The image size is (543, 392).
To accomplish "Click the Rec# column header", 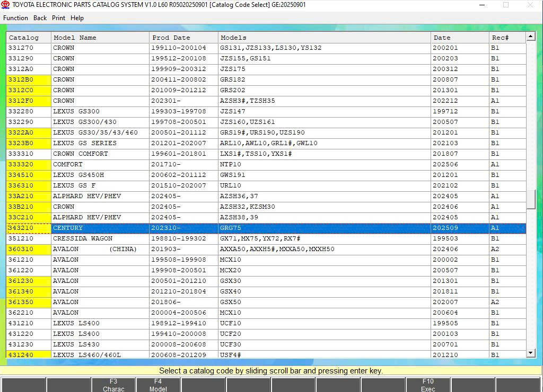I will pos(507,38).
